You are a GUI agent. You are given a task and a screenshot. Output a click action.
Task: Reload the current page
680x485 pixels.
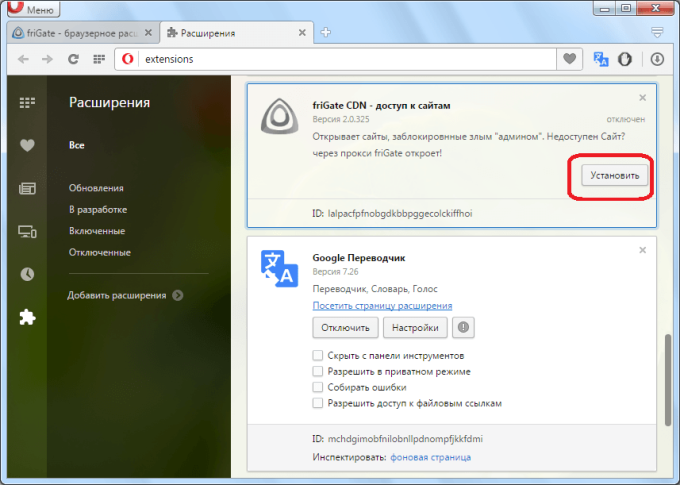(x=73, y=59)
